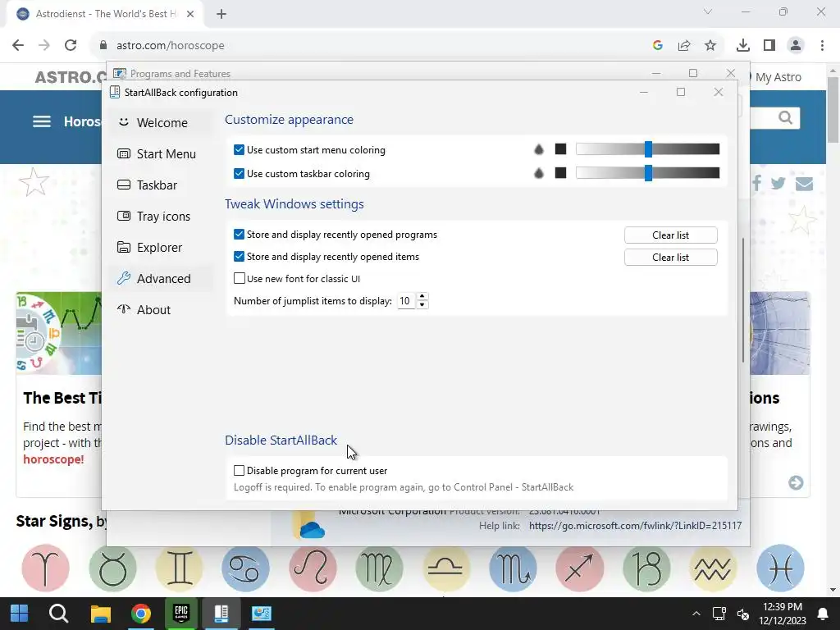Click the astro.com search magnifier
Screen dimensions: 840x630
[x=785, y=118]
